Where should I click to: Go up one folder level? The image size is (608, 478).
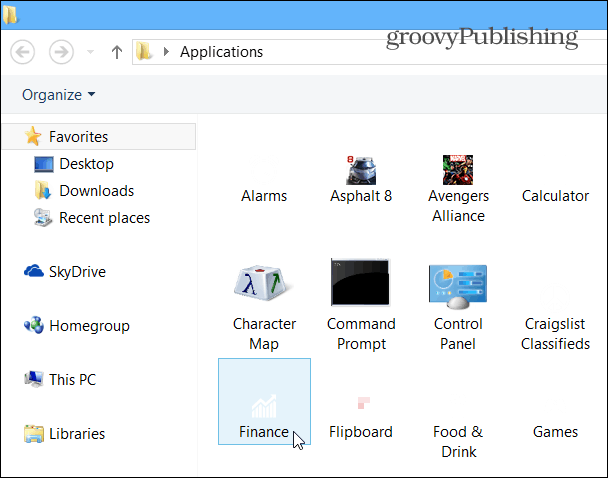coord(117,52)
